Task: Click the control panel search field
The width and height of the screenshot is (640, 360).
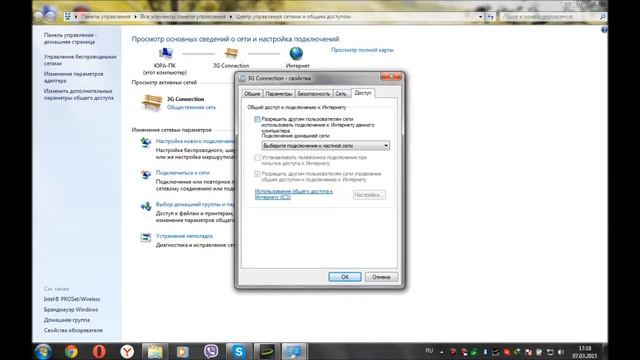Action: pyautogui.click(x=549, y=17)
